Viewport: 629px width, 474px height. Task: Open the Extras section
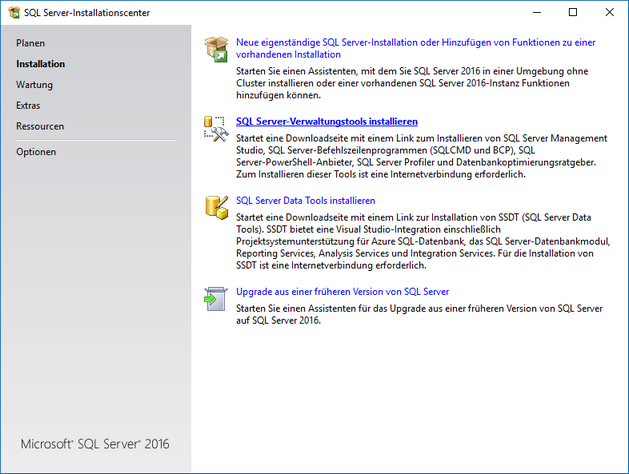28,105
